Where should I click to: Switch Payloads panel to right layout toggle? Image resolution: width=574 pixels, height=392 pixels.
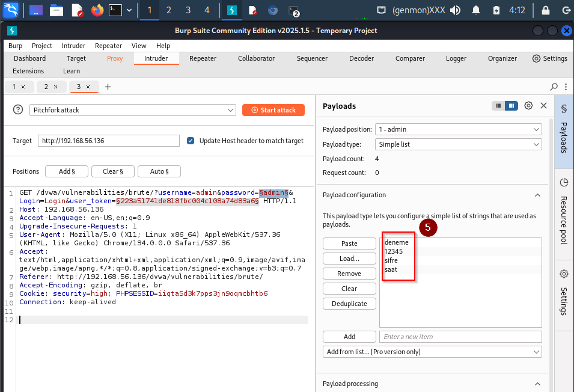(511, 106)
